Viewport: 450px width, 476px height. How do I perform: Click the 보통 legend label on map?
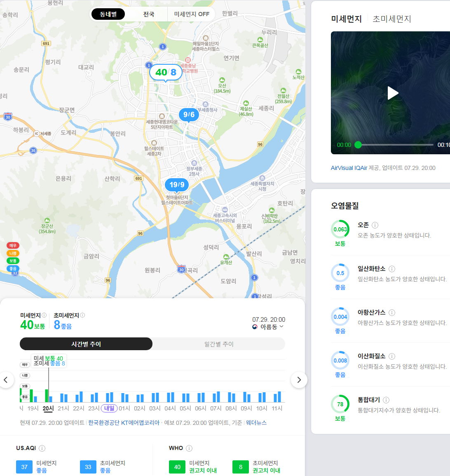[13, 261]
